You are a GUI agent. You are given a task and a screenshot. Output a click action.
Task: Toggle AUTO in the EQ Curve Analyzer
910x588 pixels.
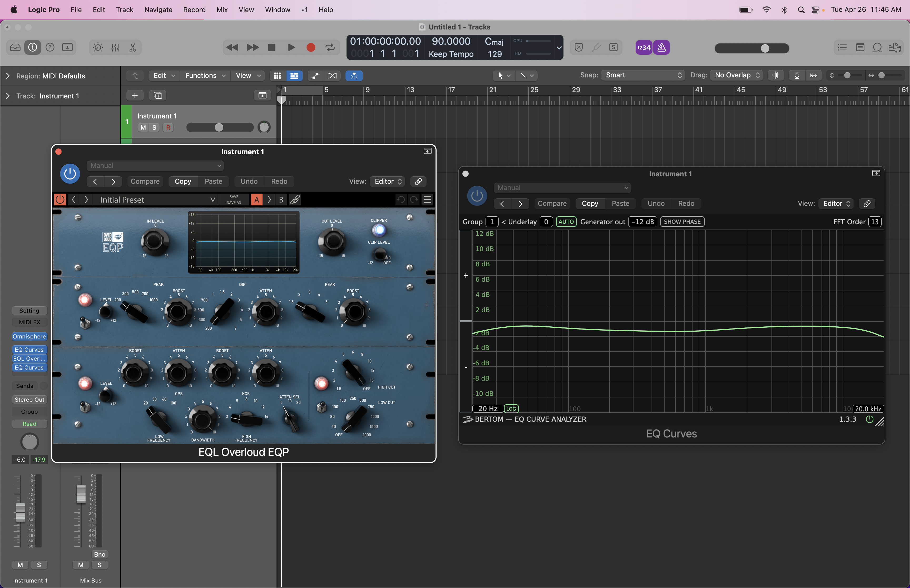pos(566,222)
